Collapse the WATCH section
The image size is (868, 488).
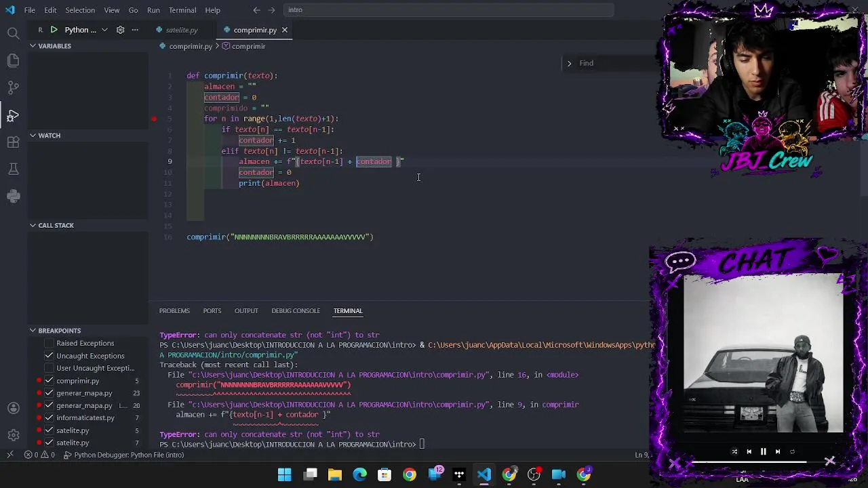49,136
